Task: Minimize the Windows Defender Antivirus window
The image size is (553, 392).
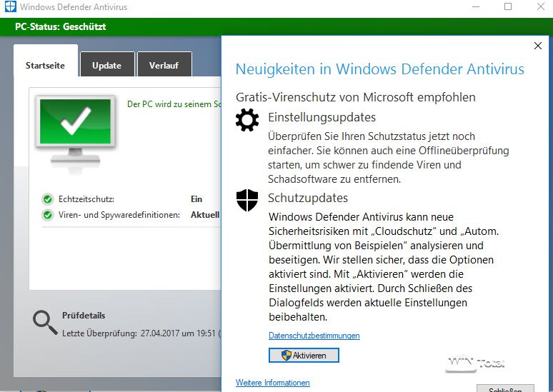Action: (476, 6)
